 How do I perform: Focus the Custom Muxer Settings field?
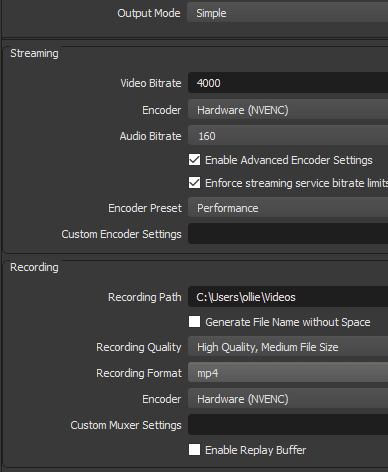[288, 425]
